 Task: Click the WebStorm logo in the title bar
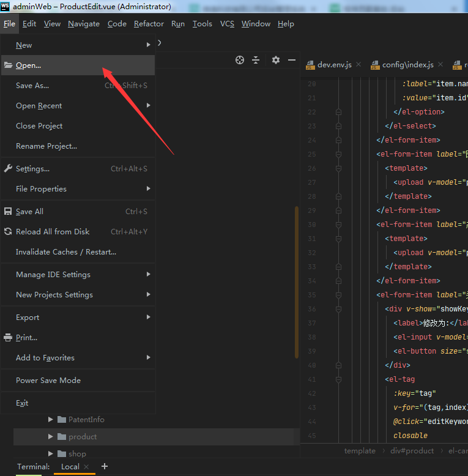click(x=5, y=6)
